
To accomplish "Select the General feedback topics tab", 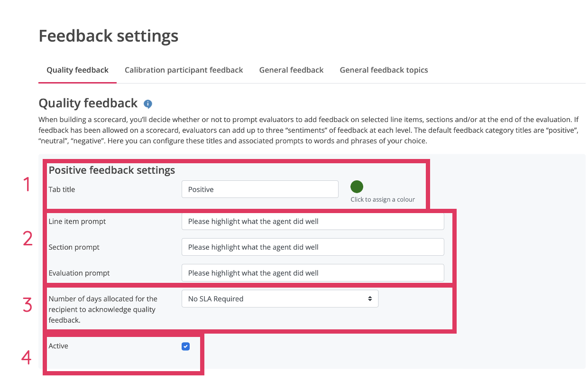I will point(384,70).
